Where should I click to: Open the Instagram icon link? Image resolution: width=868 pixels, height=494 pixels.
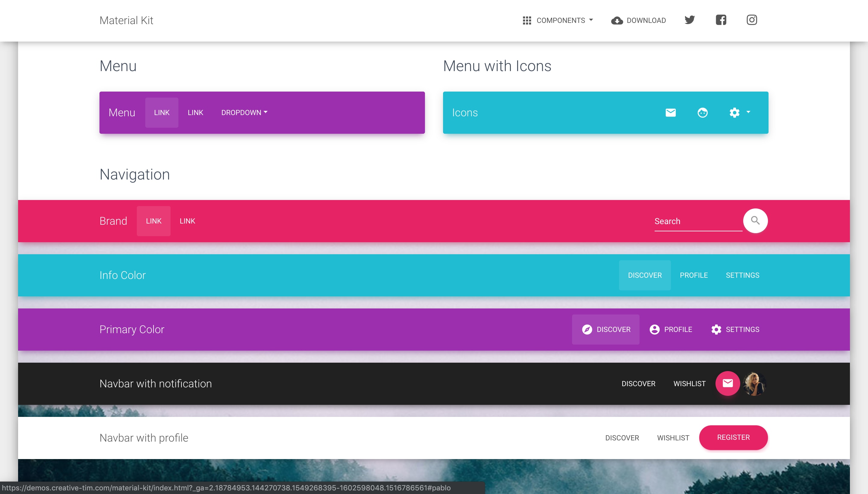pos(752,20)
